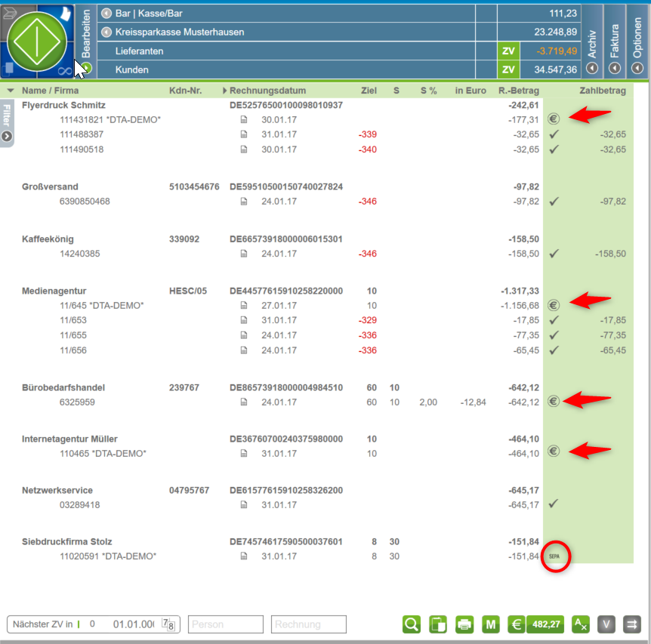Open the Faktura vertical tab
Screen dimensions: 651x644
point(615,42)
